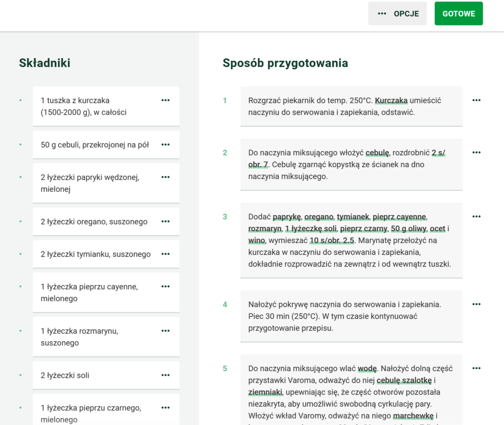Open three-dot menu for preparation step 5
Viewport: 504px width, 425px height.
coord(476,368)
